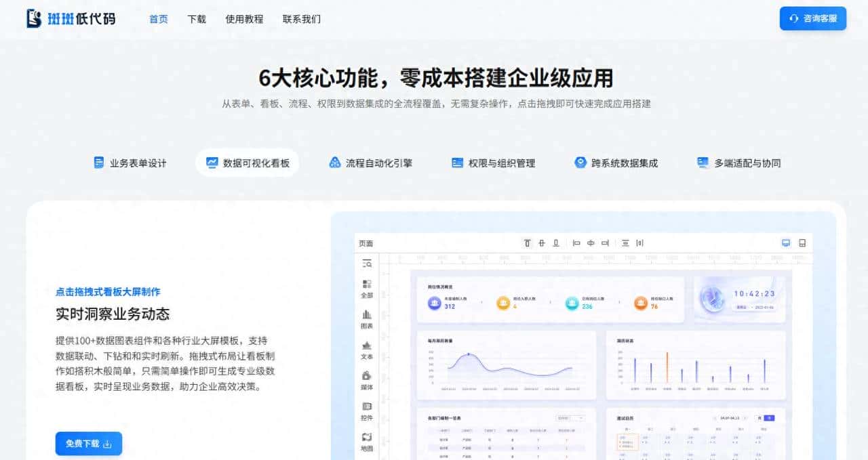868x460 pixels.
Task: Click the 咨询客服 customer service button
Action: pos(812,19)
